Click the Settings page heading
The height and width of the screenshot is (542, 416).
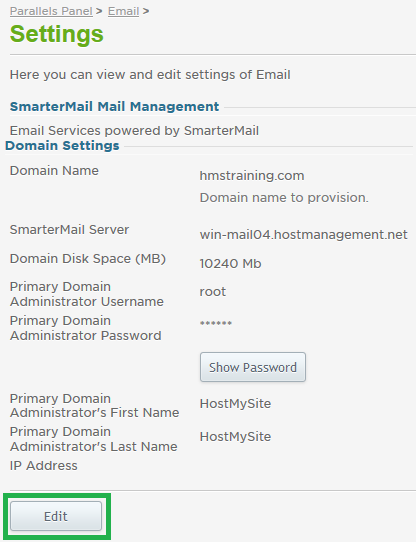(x=57, y=34)
